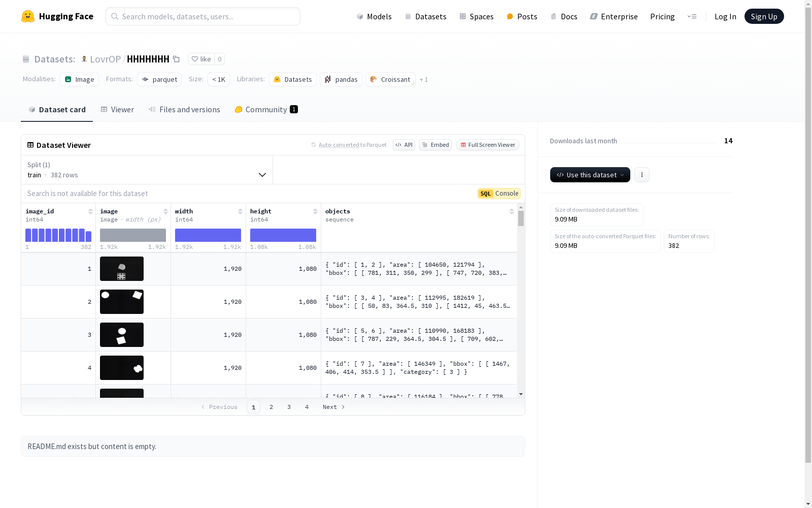812x508 pixels.
Task: Click the image_id histogram bars
Action: 58,235
